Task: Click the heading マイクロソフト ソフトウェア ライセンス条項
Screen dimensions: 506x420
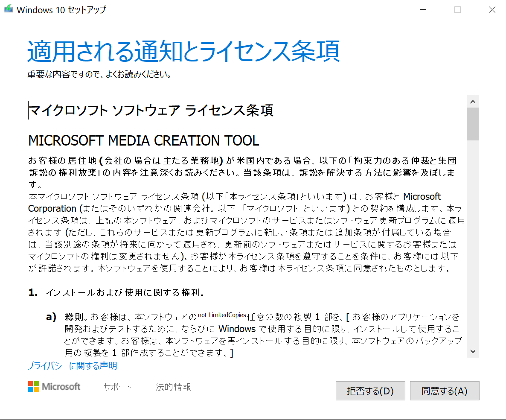Action: (151, 111)
